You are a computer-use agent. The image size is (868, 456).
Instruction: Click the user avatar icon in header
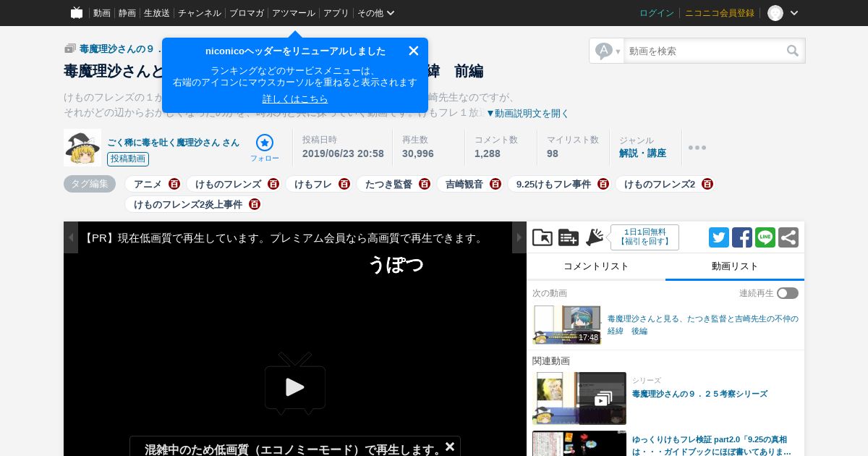[775, 13]
